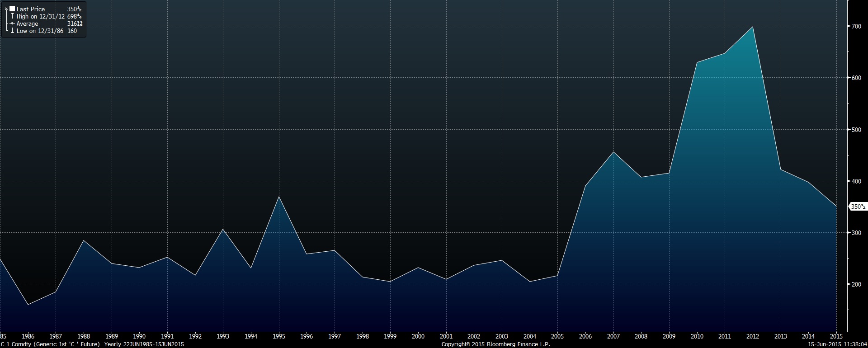Screen dimensions: 868x348
Task: Select the Last Price legend label
Action: pyautogui.click(x=31, y=9)
